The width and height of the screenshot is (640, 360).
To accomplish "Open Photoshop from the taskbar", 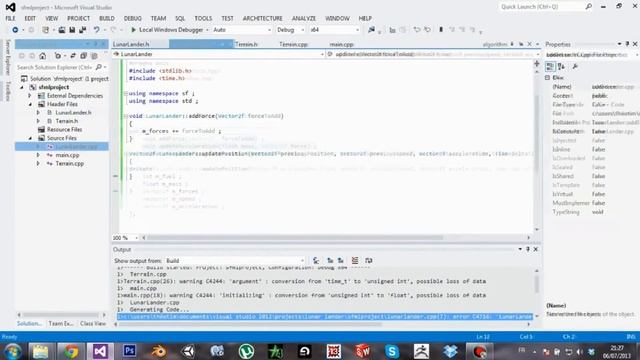I will point(129,351).
